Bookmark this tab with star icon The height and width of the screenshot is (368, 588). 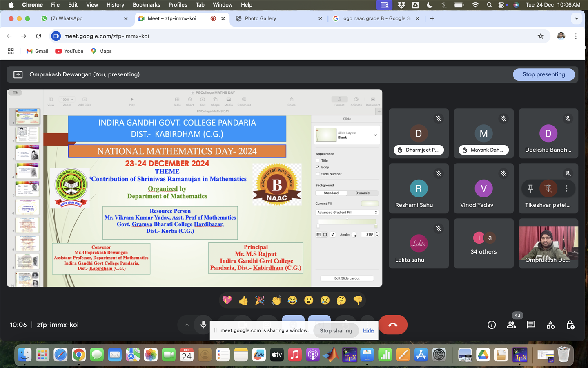[541, 36]
